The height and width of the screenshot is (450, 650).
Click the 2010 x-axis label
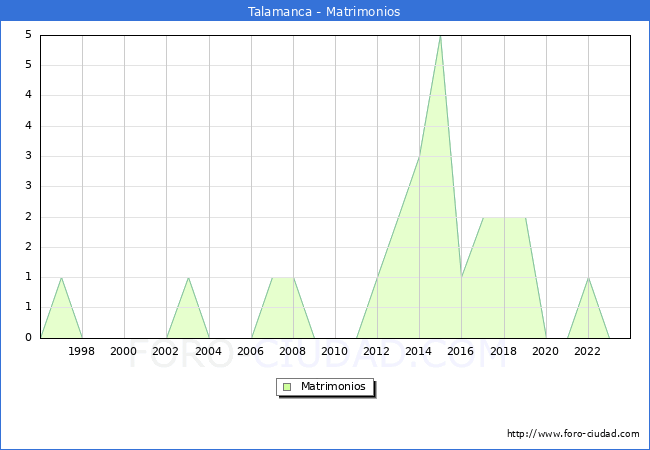[x=335, y=351]
